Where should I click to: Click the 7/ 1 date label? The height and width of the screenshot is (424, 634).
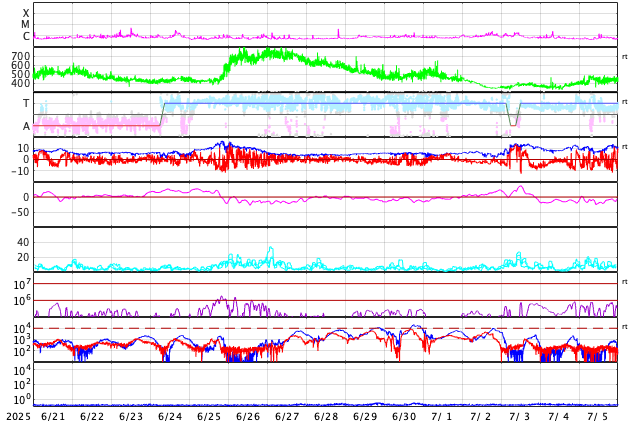[x=442, y=417]
